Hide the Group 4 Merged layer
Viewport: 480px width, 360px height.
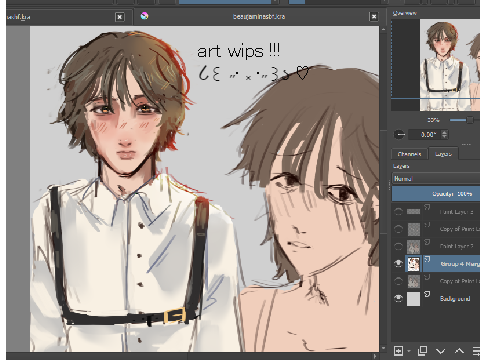398,263
